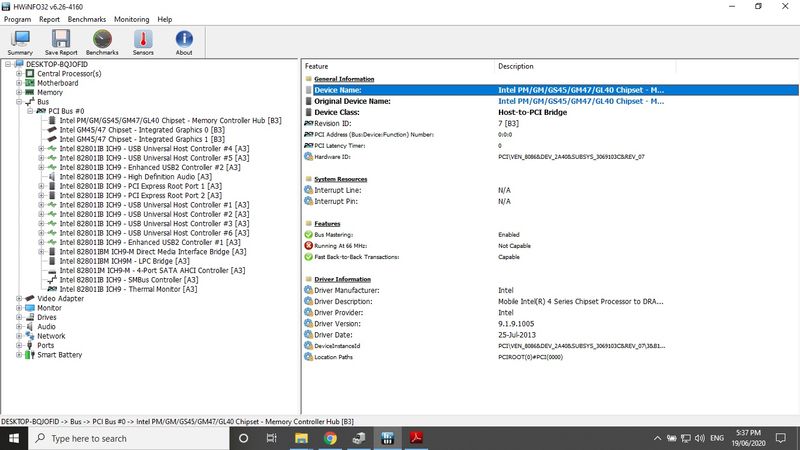Expand USB Universal Host Controller #4 node
The height and width of the screenshot is (450, 800).
[x=41, y=148]
